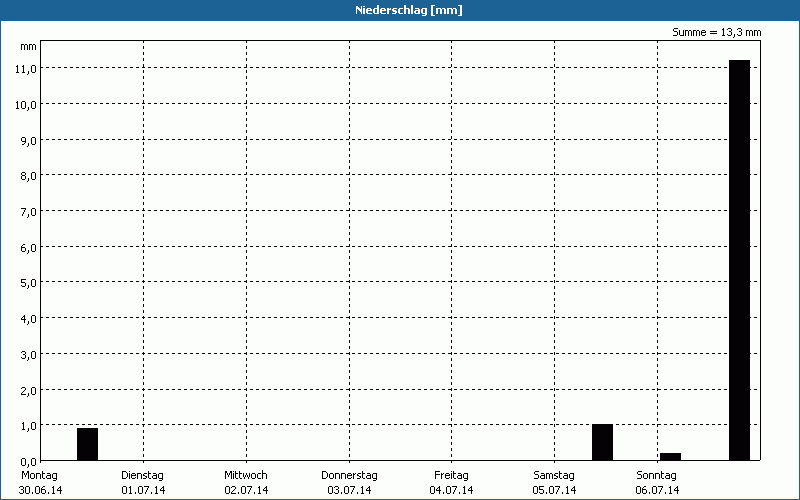Click the date '02.07.14'
This screenshot has height=500, width=800.
point(246,491)
